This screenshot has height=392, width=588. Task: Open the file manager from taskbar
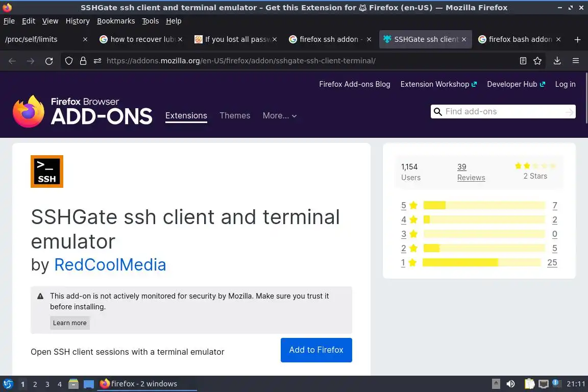[x=73, y=384]
